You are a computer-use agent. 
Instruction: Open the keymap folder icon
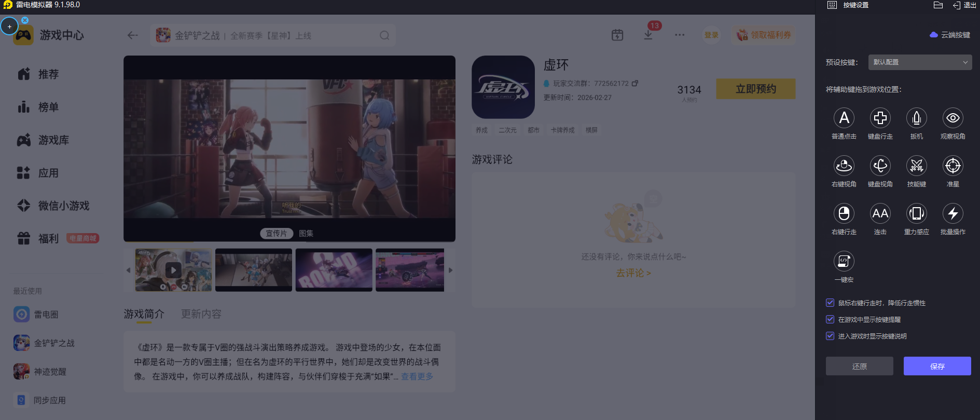(938, 5)
